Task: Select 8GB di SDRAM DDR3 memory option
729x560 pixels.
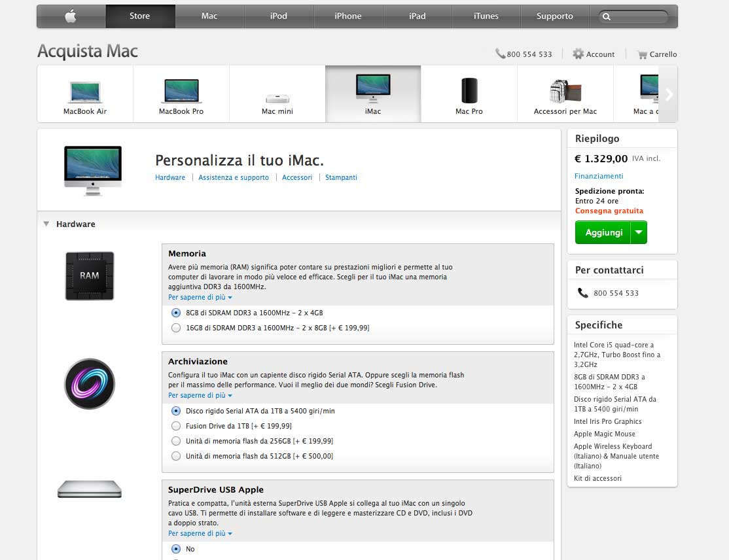Action: click(x=176, y=313)
